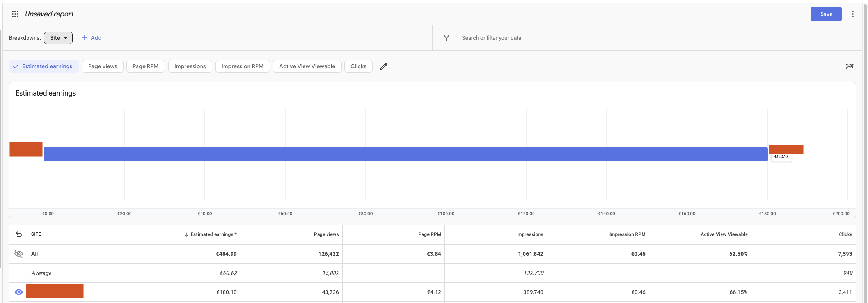Open the apps grid menu icon

tap(15, 14)
